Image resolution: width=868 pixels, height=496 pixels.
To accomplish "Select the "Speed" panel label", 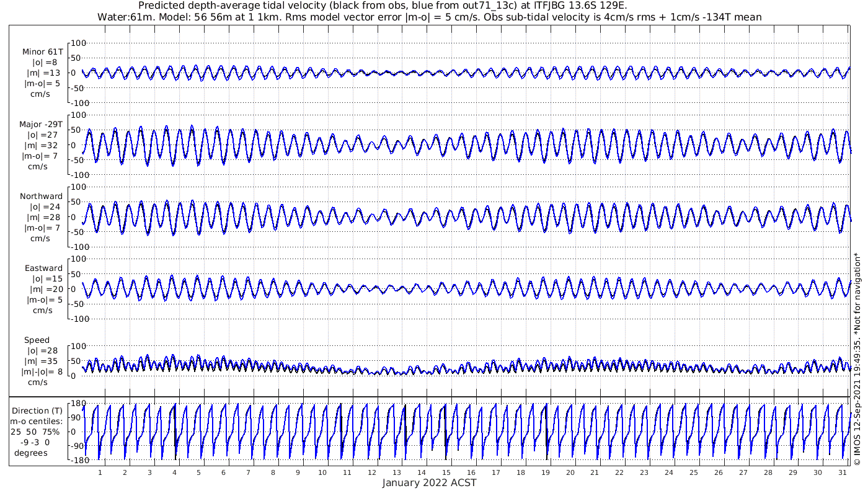I will pyautogui.click(x=37, y=340).
